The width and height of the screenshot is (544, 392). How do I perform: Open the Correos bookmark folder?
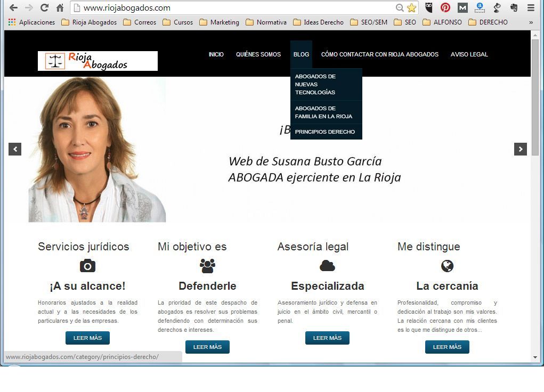[140, 22]
